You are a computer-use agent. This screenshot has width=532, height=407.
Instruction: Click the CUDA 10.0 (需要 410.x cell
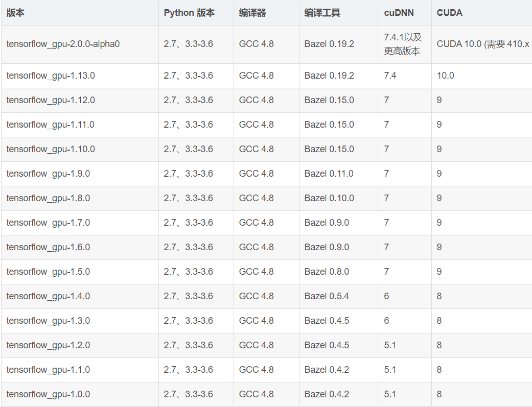click(483, 44)
